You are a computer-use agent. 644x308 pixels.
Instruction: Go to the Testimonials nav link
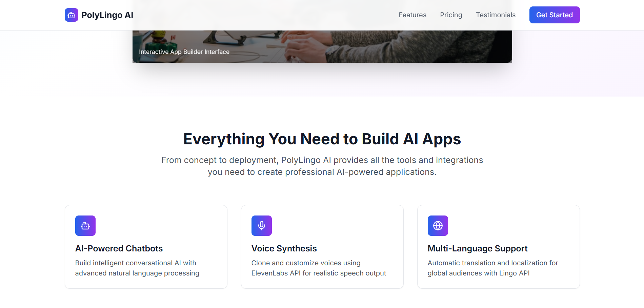pos(496,15)
